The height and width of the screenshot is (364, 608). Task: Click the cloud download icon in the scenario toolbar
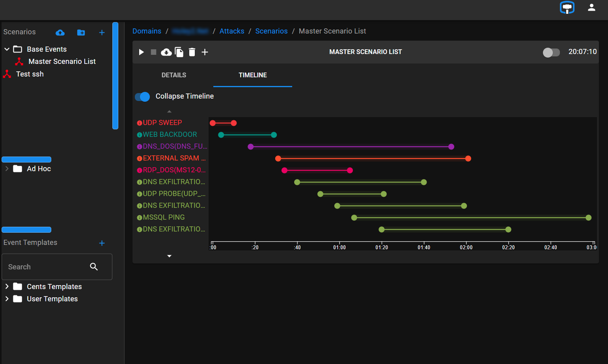[x=166, y=52]
